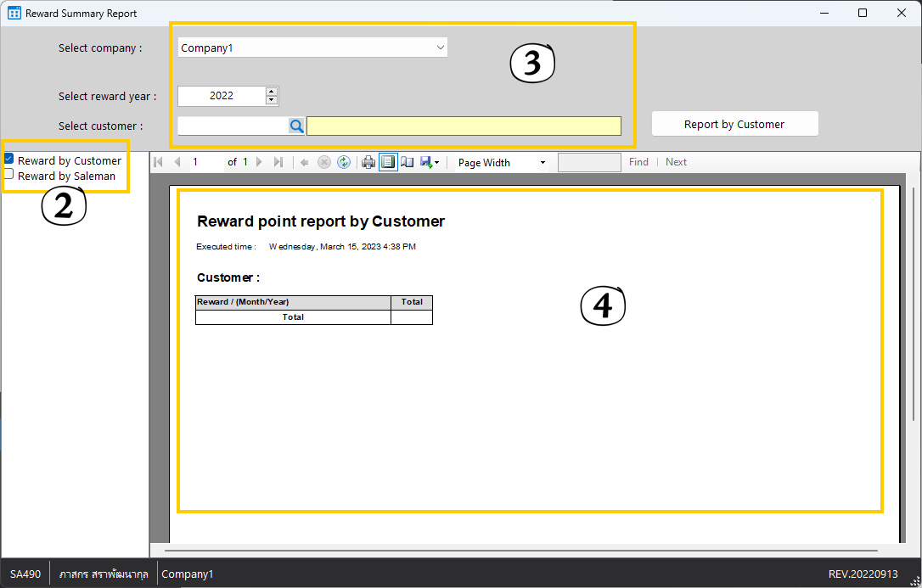The height and width of the screenshot is (588, 922).
Task: Click the Stop rendering icon
Action: coord(324,162)
